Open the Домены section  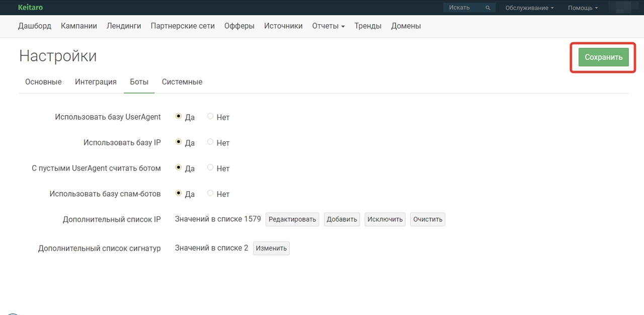point(406,26)
